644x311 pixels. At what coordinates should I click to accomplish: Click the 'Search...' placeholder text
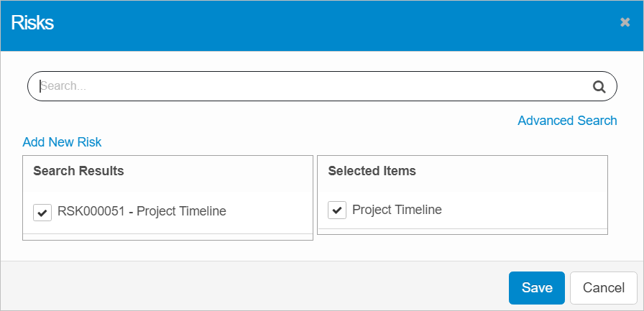[65, 86]
